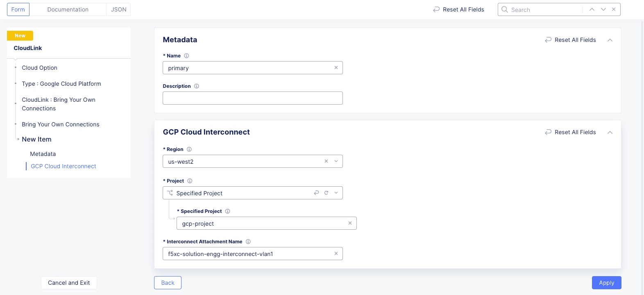This screenshot has width=644, height=295.
Task: Clear the Interconnect Attachment Name value
Action: pos(336,254)
